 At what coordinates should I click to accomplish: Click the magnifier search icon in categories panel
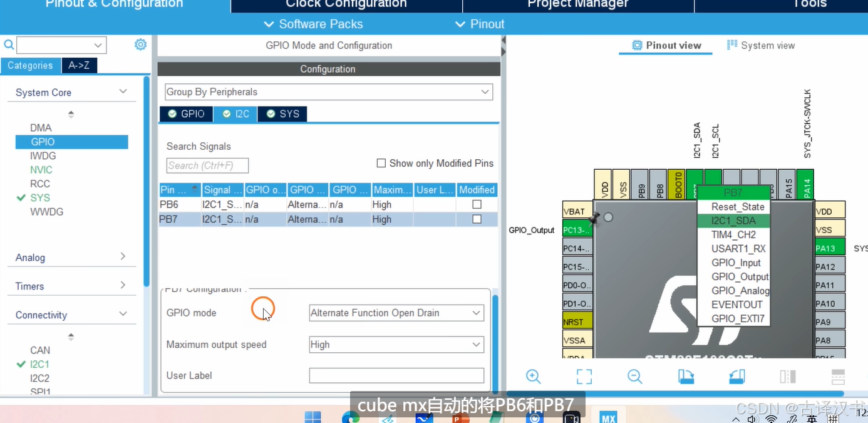(9, 45)
